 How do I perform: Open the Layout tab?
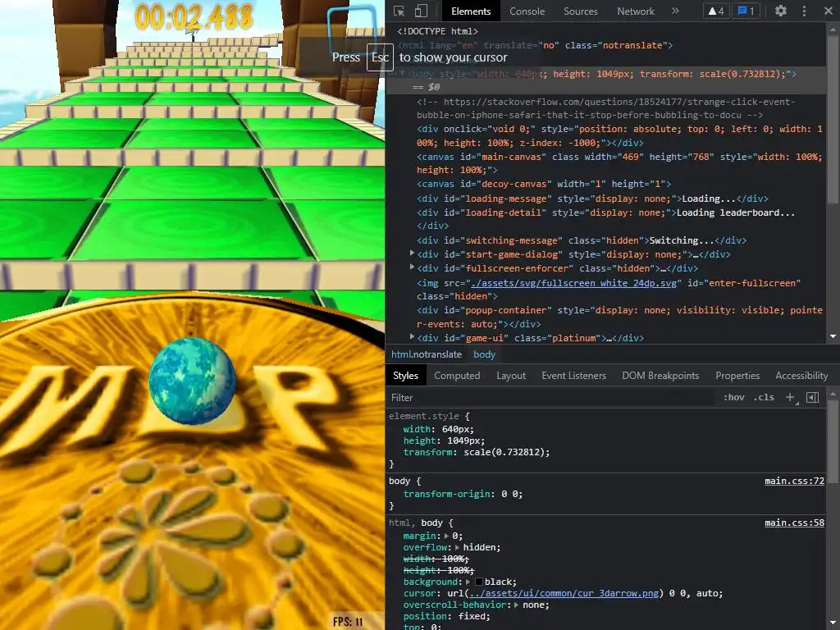511,376
